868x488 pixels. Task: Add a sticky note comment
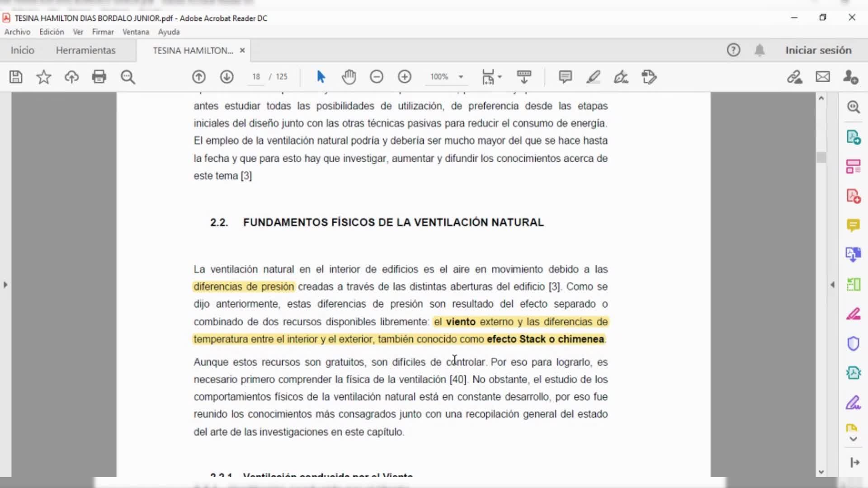[565, 77]
